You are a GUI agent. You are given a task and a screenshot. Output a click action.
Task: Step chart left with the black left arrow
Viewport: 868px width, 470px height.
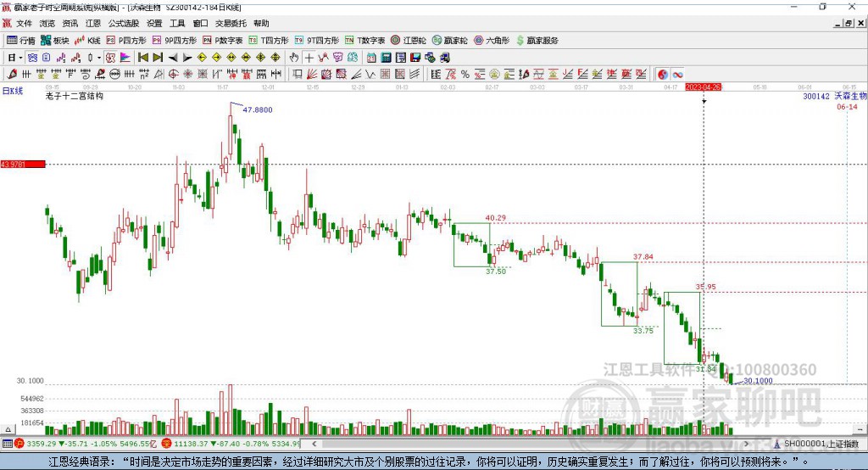[173, 58]
